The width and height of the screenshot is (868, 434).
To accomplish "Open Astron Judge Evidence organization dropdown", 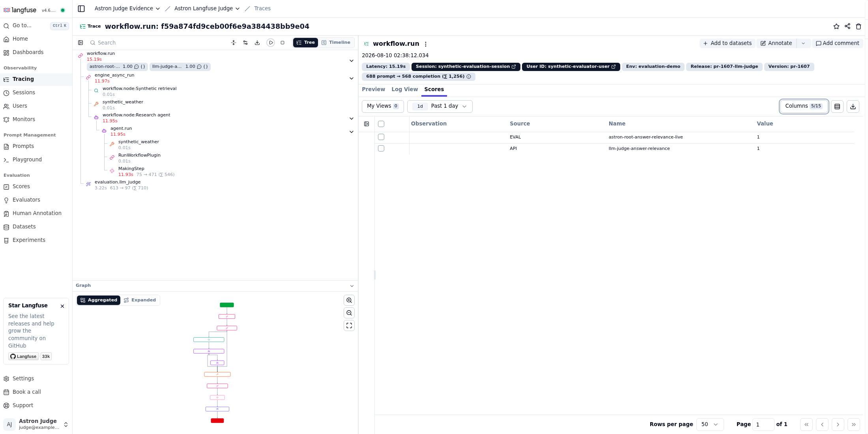I will (x=127, y=8).
